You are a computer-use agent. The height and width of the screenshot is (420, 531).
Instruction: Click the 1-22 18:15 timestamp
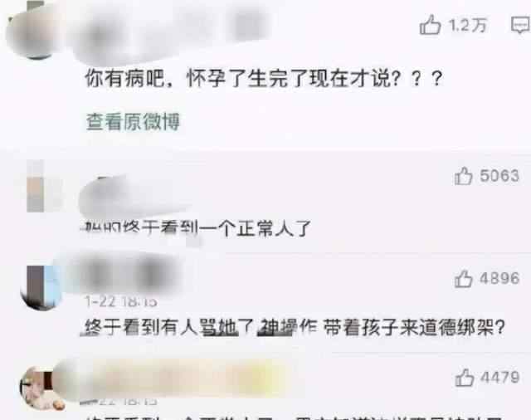121,301
